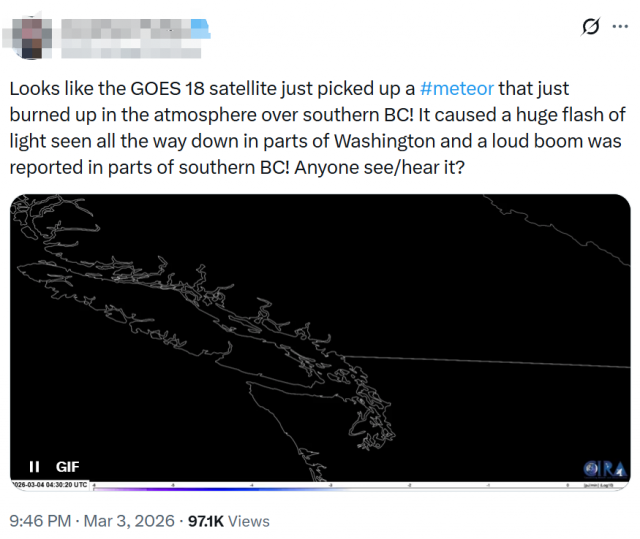Click the UTC timestamp on the GIF
This screenshot has height=539, width=640.
(x=52, y=484)
